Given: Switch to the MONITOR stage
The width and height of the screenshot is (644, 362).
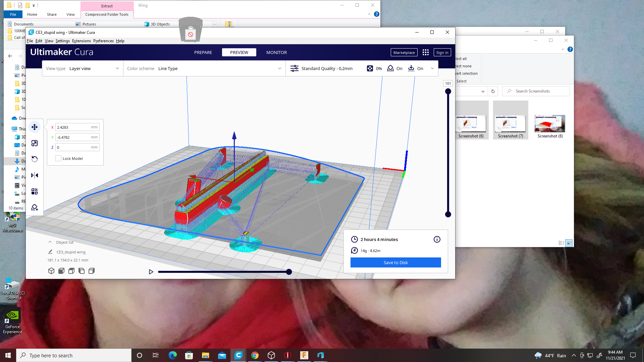Looking at the screenshot, I should pos(277,52).
